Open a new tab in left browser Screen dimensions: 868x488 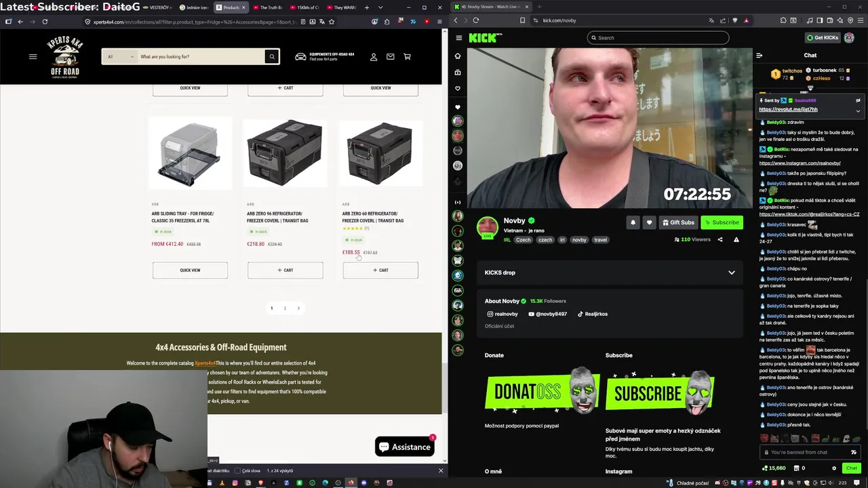(367, 7)
